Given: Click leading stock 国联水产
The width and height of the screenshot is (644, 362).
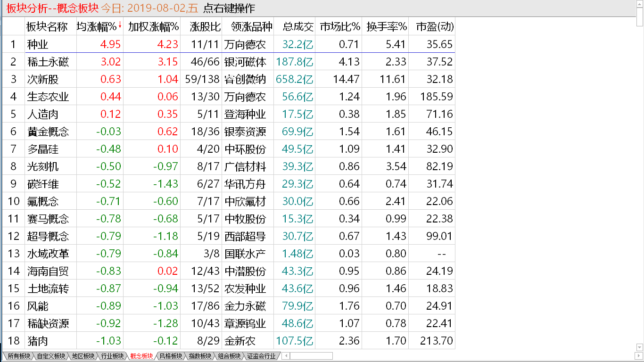Looking at the screenshot, I should [x=245, y=254].
